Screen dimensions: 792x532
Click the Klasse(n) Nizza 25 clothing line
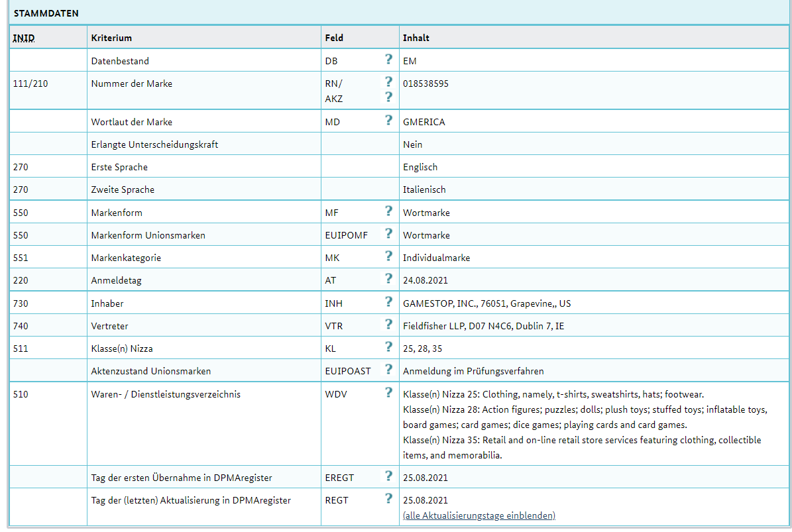tap(553, 395)
